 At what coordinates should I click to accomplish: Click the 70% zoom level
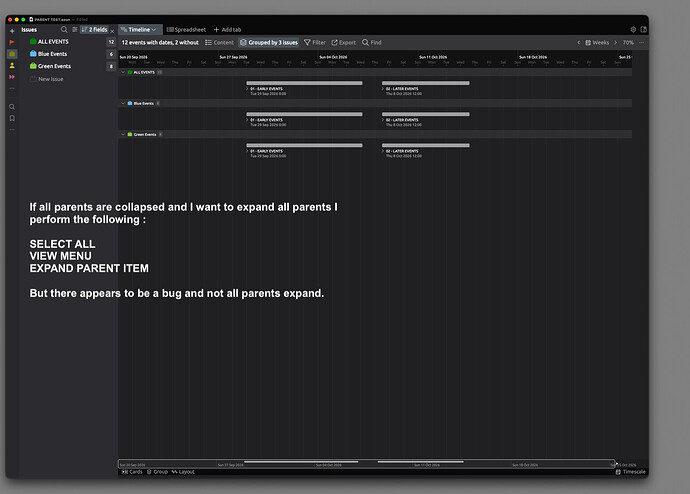tap(628, 43)
